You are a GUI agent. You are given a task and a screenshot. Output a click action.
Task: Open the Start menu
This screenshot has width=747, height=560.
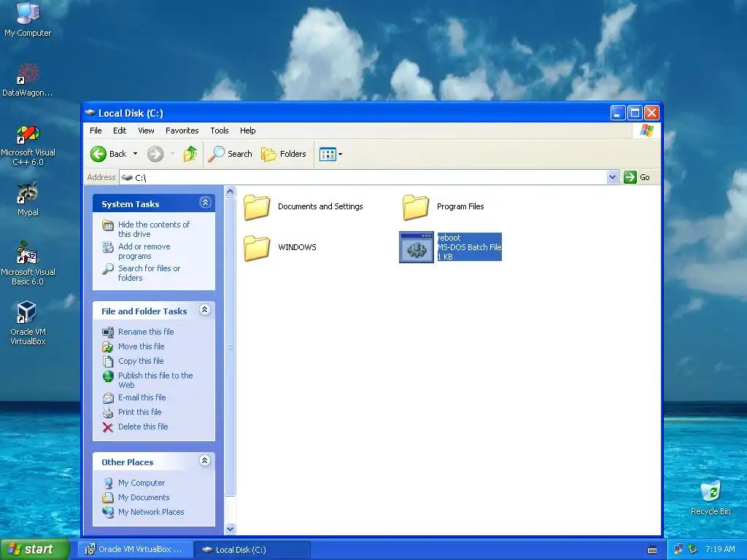pos(34,549)
